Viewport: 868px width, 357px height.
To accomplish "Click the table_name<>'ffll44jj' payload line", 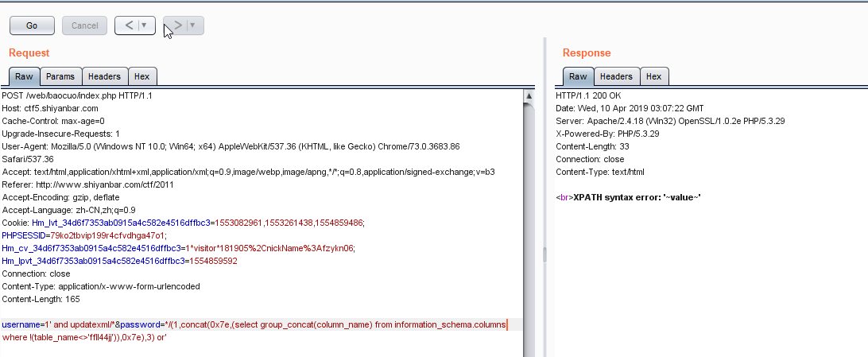I will click(85, 338).
